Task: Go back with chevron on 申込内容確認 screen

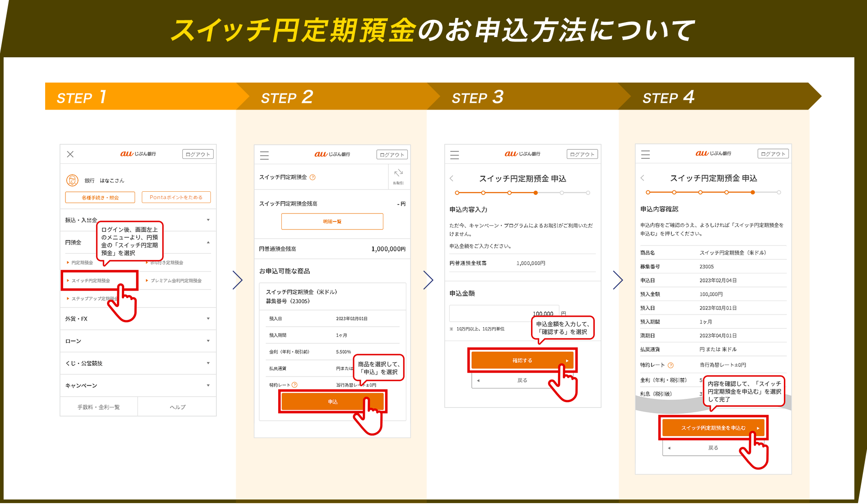Action: 643,178
